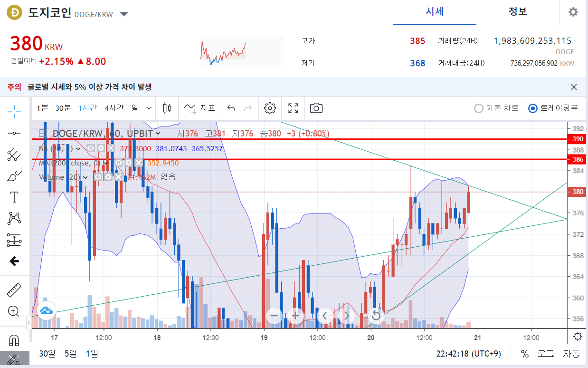This screenshot has height=368, width=588.
Task: Set the date range to 30일
Action: point(47,354)
